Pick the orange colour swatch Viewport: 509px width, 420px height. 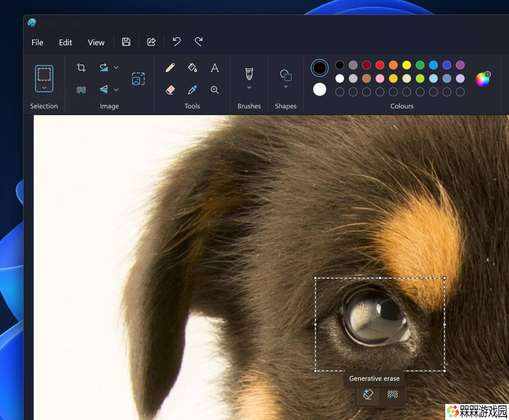click(393, 65)
